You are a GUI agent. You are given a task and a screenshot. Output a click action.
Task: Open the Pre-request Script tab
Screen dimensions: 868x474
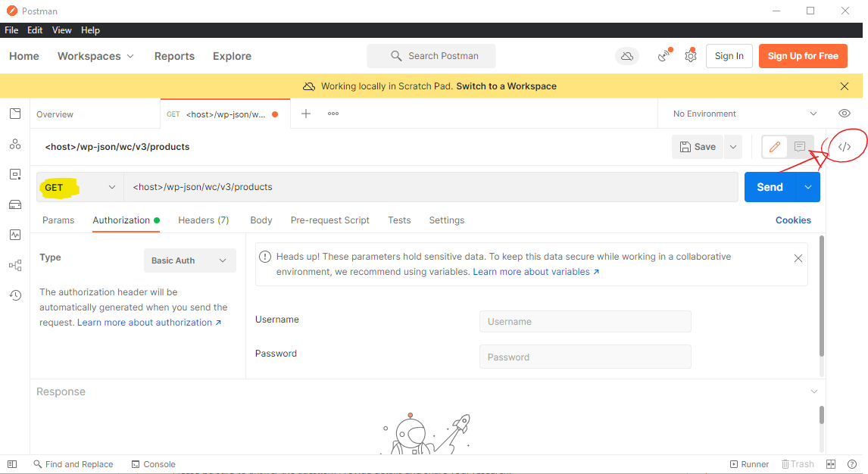pos(329,220)
